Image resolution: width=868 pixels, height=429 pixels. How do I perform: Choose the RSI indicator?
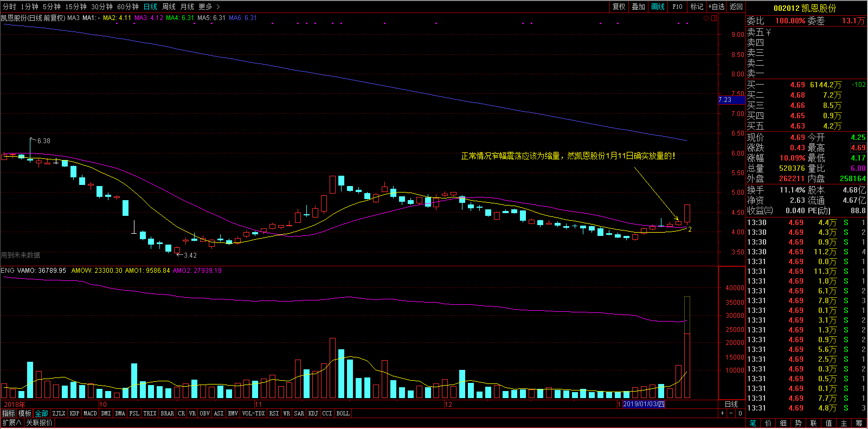click(x=274, y=413)
